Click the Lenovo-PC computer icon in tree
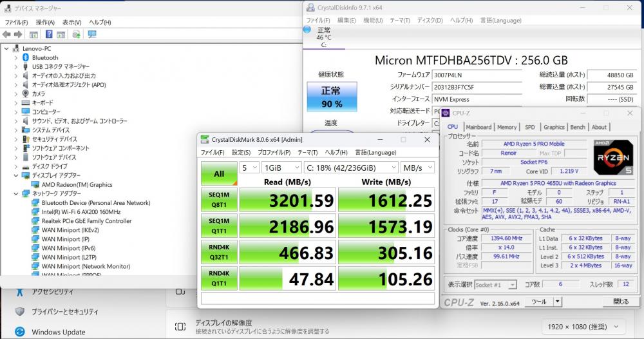The height and width of the screenshot is (339, 644). tap(16, 48)
